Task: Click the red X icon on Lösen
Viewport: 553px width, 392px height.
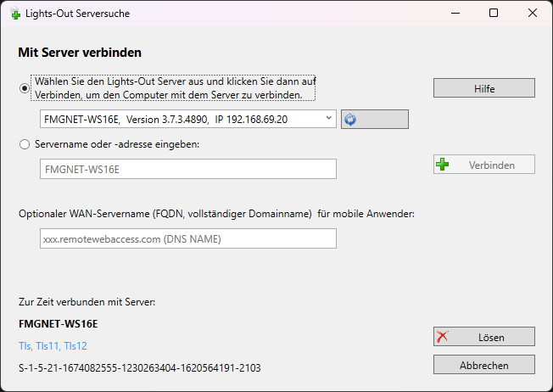Action: tap(443, 337)
